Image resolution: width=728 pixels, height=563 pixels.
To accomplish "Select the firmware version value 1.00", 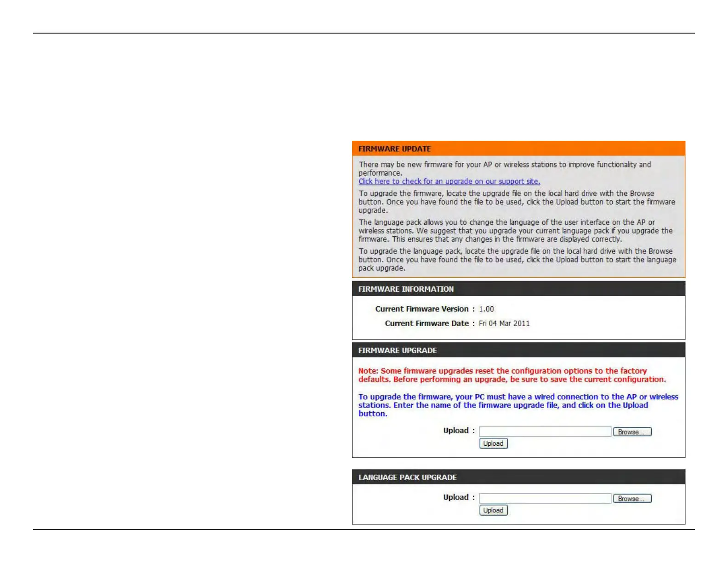I will 486,309.
